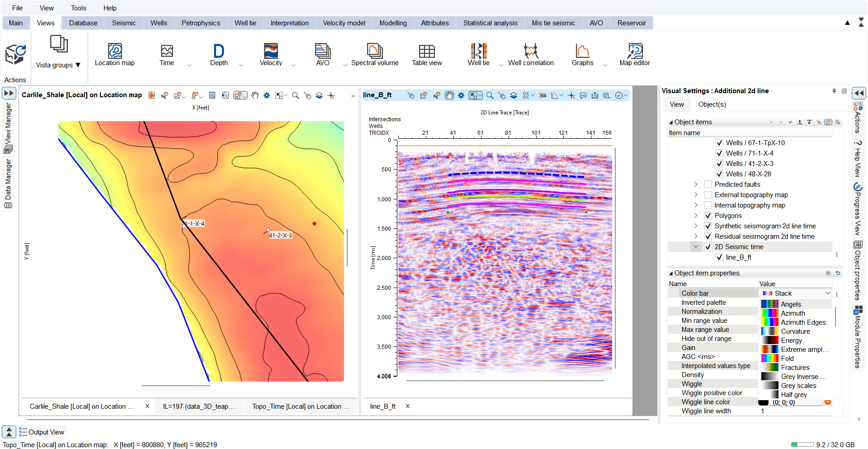Open the Output View panel
This screenshot has height=449, width=868.
click(42, 432)
